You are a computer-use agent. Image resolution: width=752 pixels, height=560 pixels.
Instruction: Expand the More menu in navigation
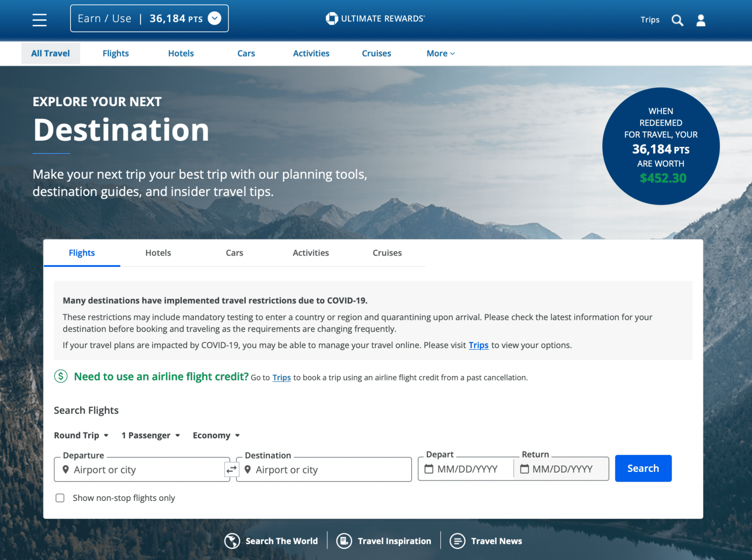(x=440, y=53)
